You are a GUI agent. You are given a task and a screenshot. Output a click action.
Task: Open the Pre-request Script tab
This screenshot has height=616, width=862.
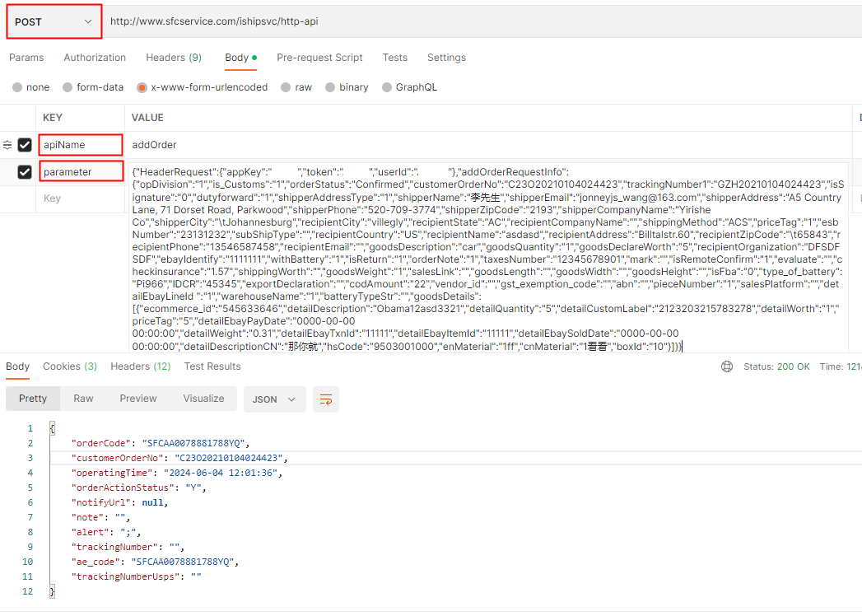coord(319,58)
